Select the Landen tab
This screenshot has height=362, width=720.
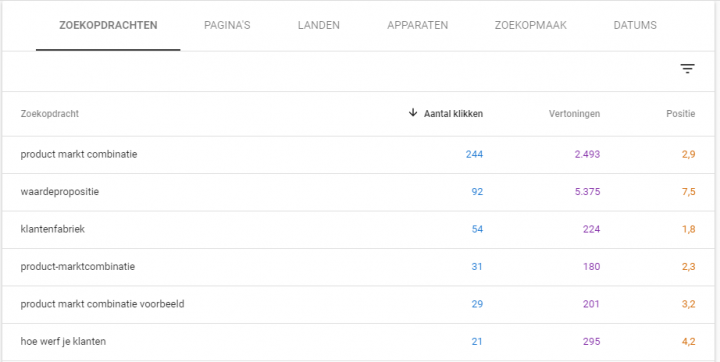(x=319, y=25)
